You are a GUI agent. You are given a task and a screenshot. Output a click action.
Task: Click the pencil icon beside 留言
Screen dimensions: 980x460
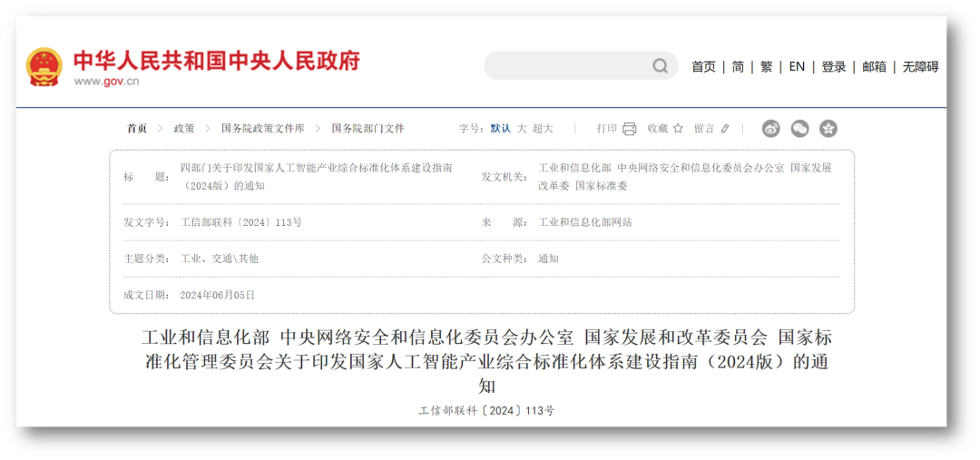(x=725, y=129)
